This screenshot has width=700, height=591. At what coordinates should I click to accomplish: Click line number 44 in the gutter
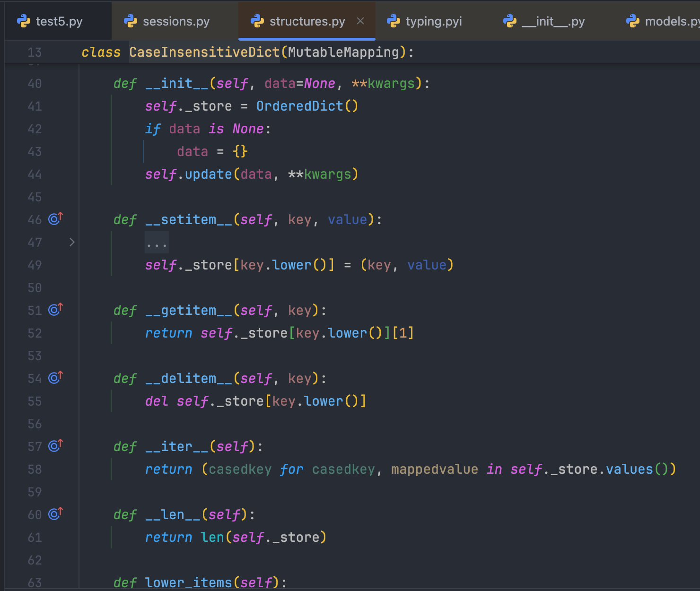tap(35, 174)
